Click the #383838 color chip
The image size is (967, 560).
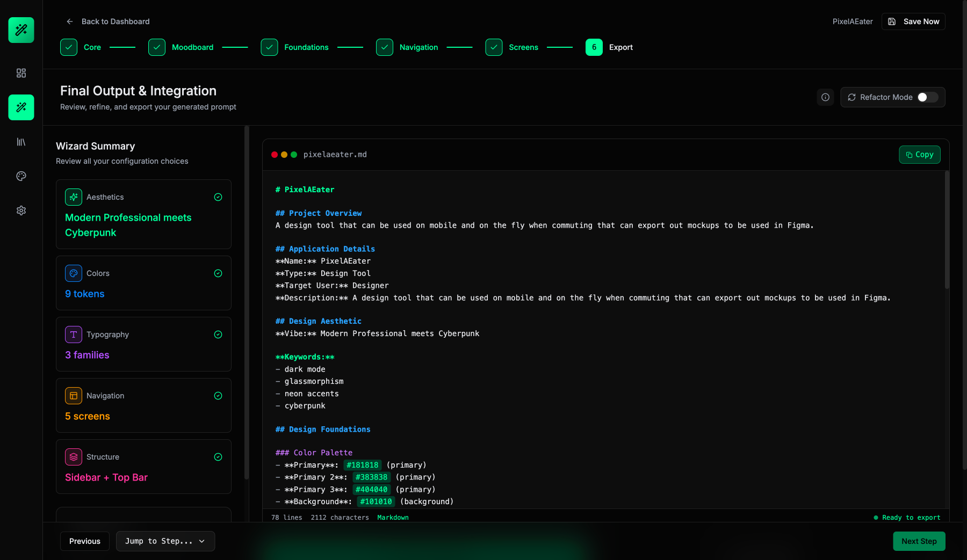pyautogui.click(x=371, y=477)
